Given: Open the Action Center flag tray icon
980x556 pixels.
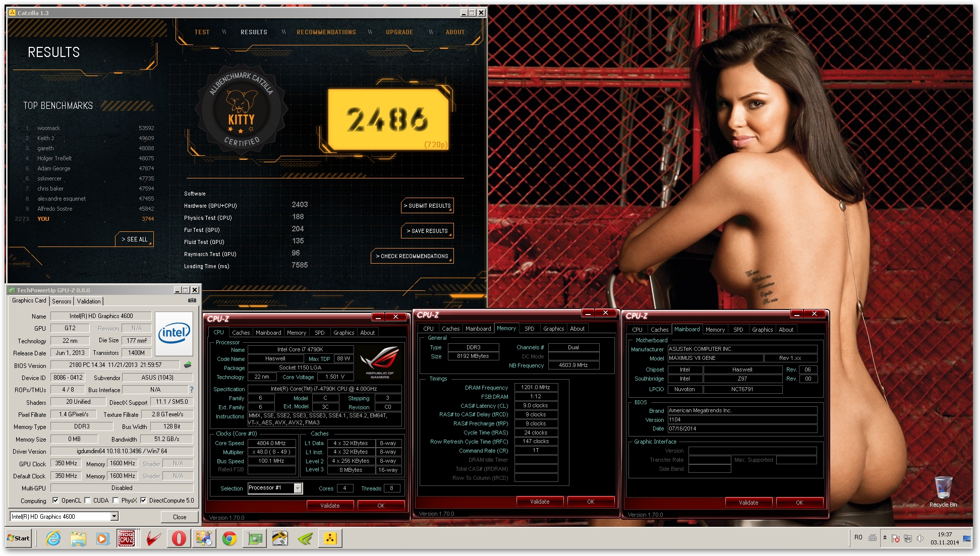Looking at the screenshot, I should tap(896, 538).
